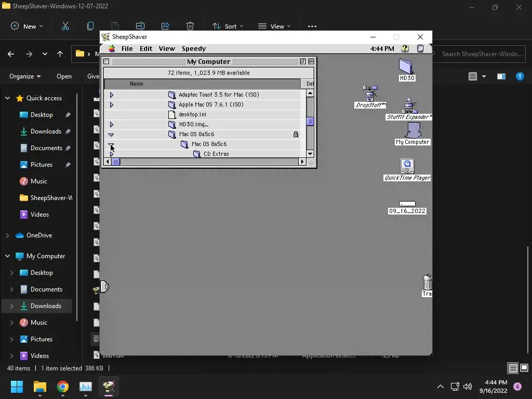Click the scroll right arrow in My Computer window
The width and height of the screenshot is (532, 399).
pos(302,162)
